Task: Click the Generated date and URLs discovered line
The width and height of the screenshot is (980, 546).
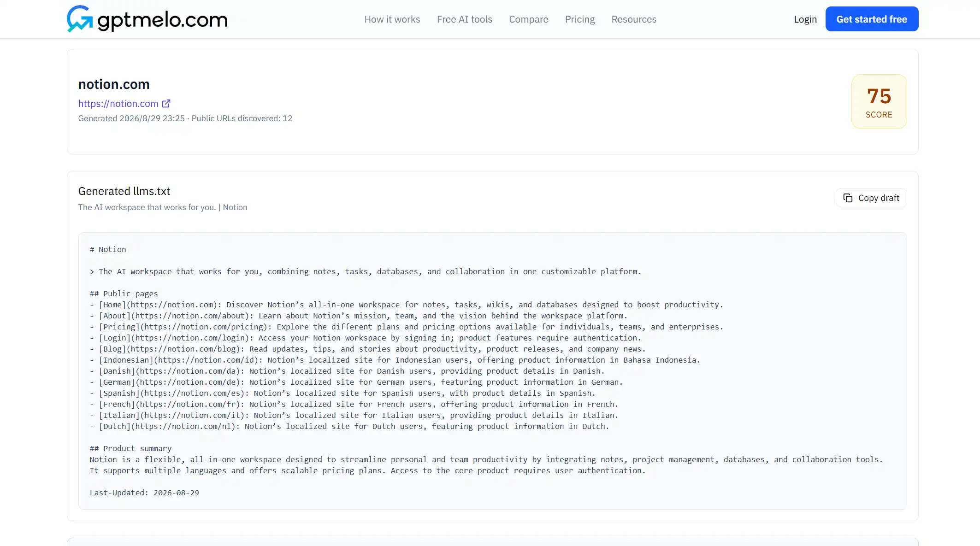Action: click(185, 118)
